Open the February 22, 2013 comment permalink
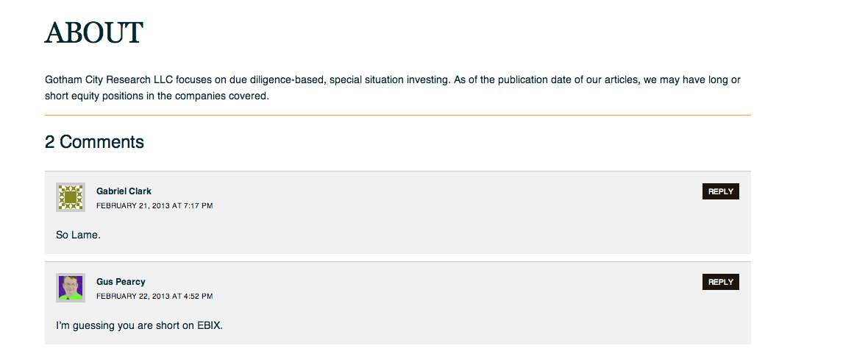The width and height of the screenshot is (868, 354). pos(154,296)
